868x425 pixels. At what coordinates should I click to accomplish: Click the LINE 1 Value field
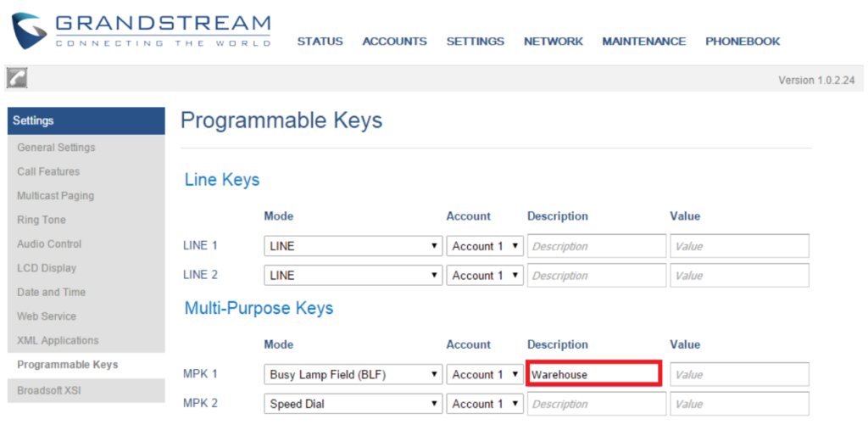(739, 246)
